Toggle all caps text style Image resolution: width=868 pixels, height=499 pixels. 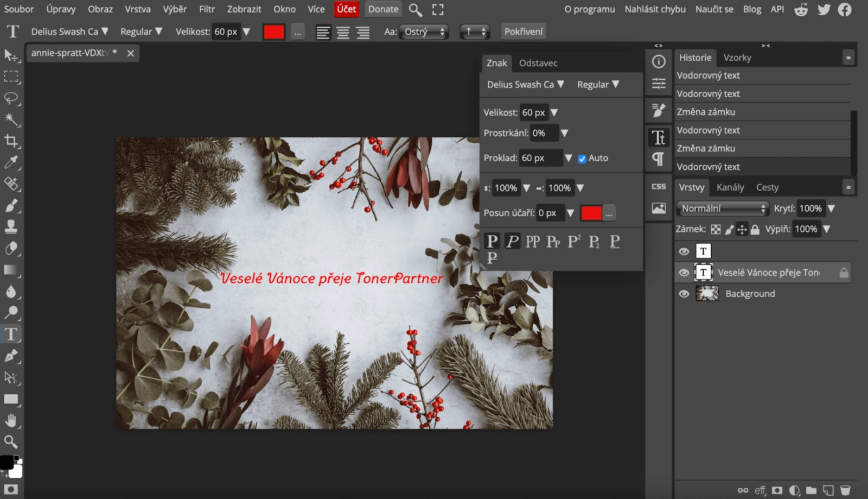pyautogui.click(x=533, y=242)
